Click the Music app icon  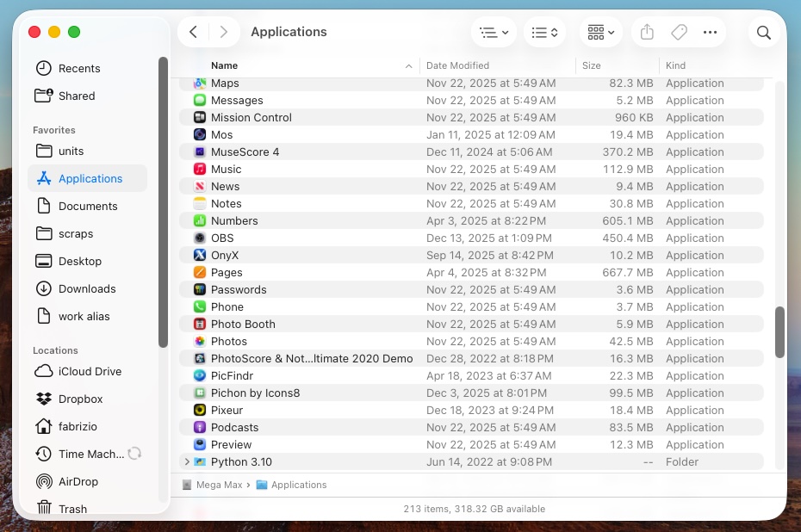click(x=200, y=169)
